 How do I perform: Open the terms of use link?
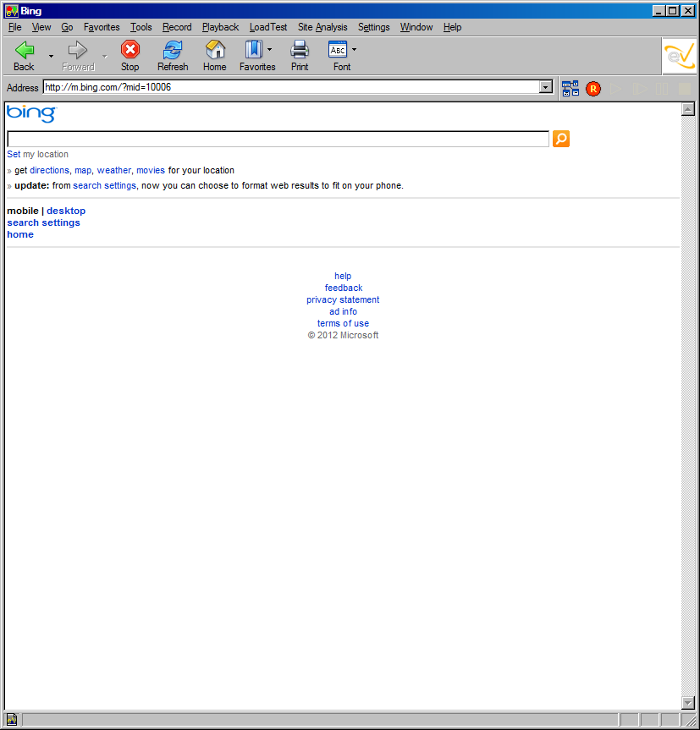(x=344, y=323)
